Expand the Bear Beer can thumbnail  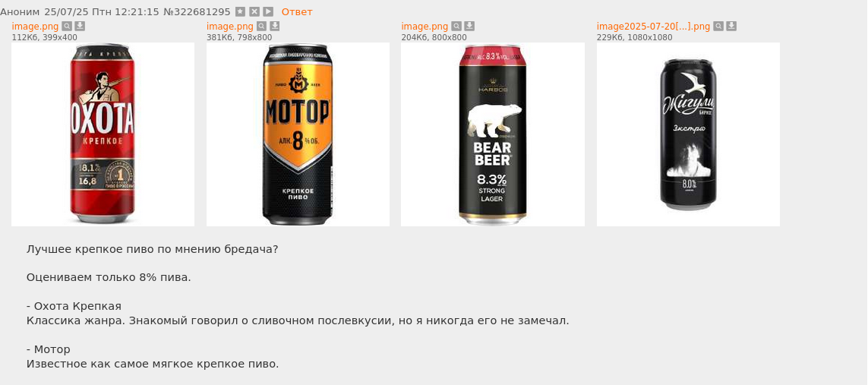pos(493,134)
